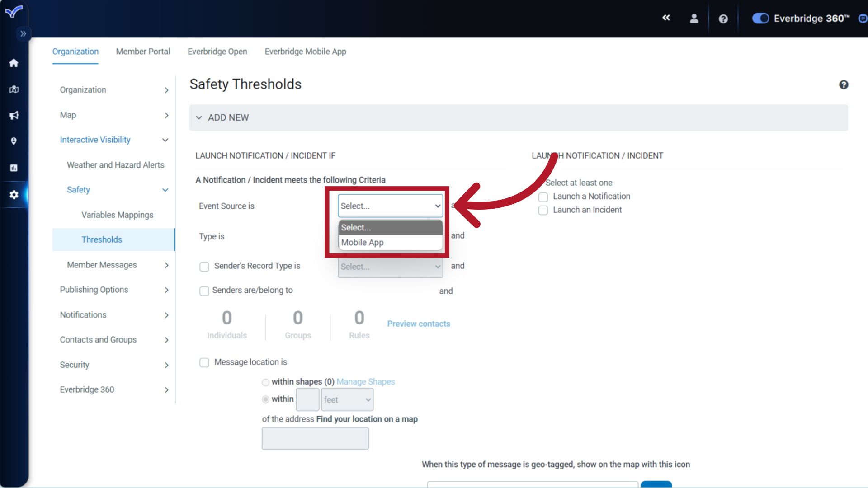Viewport: 868px width, 488px height.
Task: Open Notifications via the megaphone icon
Action: pos(14,115)
